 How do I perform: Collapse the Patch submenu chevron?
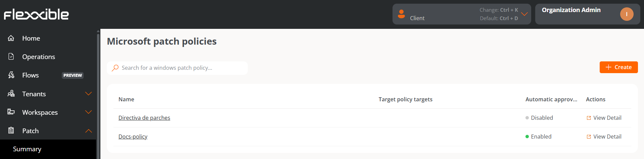[89, 131]
